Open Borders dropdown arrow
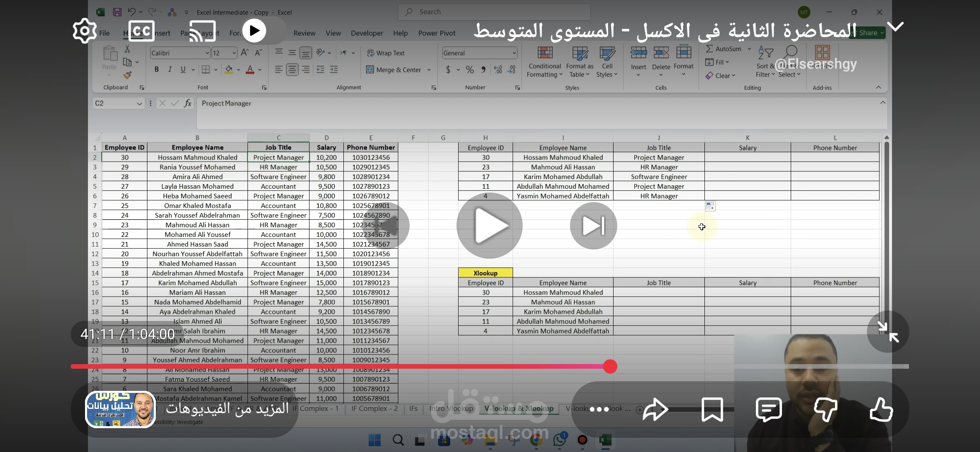Image resolution: width=980 pixels, height=452 pixels. tap(216, 70)
